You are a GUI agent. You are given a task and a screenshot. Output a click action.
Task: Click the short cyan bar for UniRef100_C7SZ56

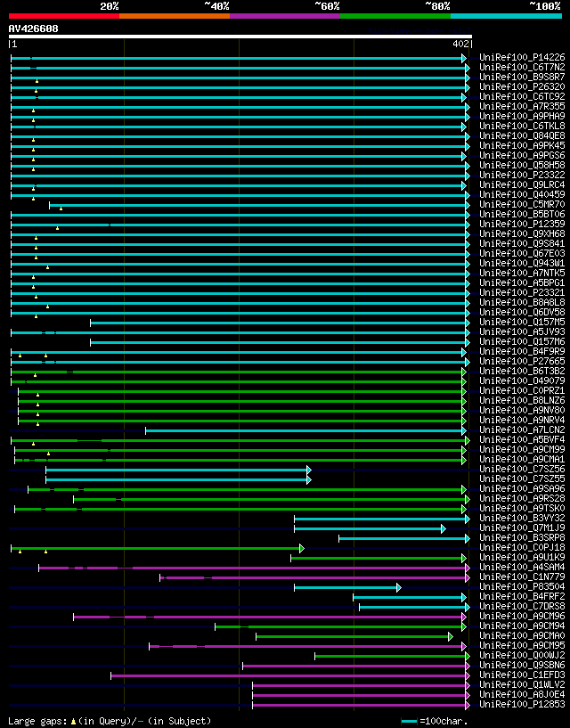(178, 470)
